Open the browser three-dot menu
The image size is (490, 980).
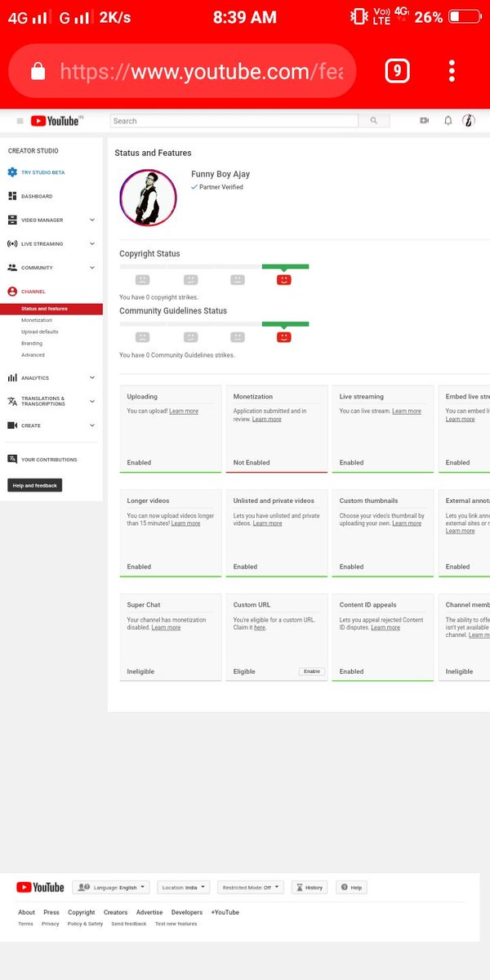point(452,71)
